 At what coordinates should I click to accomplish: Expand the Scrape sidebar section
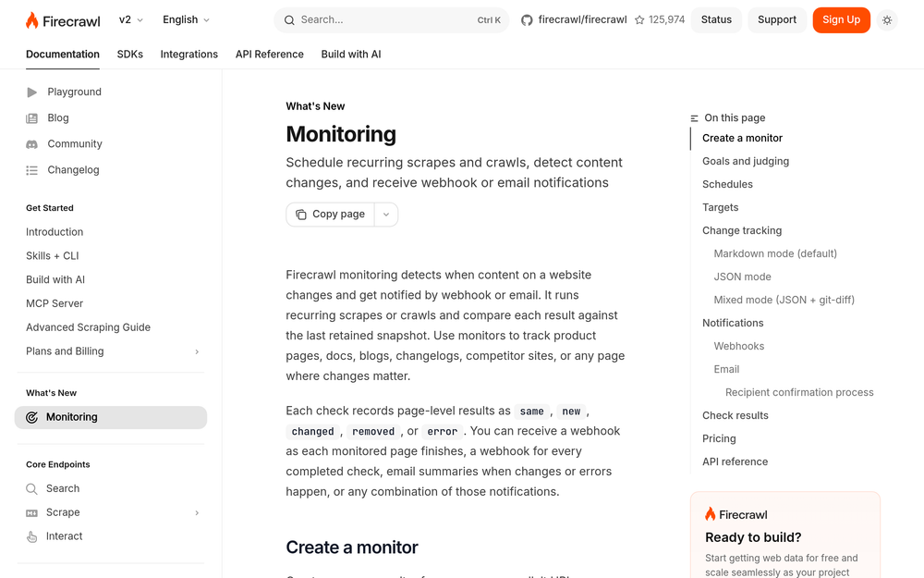click(x=197, y=513)
